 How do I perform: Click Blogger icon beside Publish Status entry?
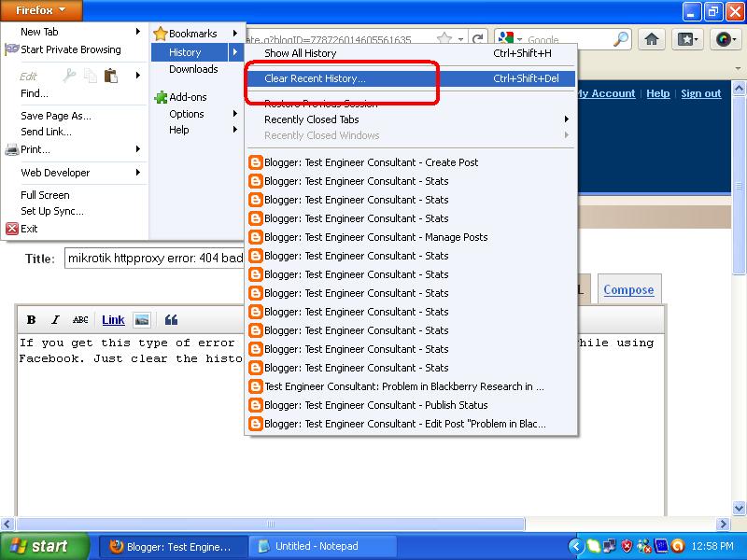coord(256,405)
